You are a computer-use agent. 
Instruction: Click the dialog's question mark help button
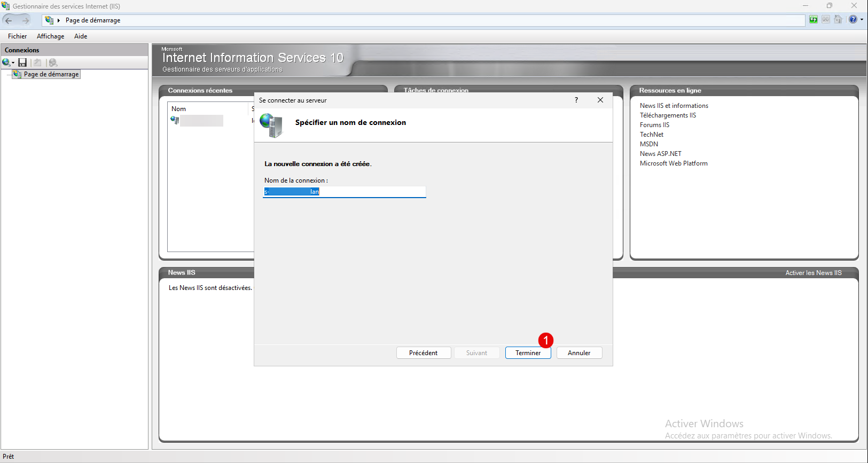[576, 100]
